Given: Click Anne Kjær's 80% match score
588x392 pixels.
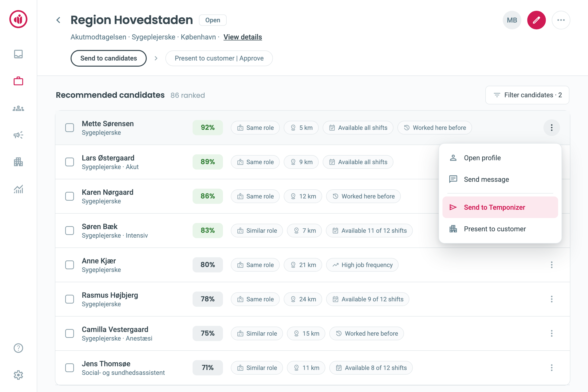Looking at the screenshot, I should [x=208, y=265].
